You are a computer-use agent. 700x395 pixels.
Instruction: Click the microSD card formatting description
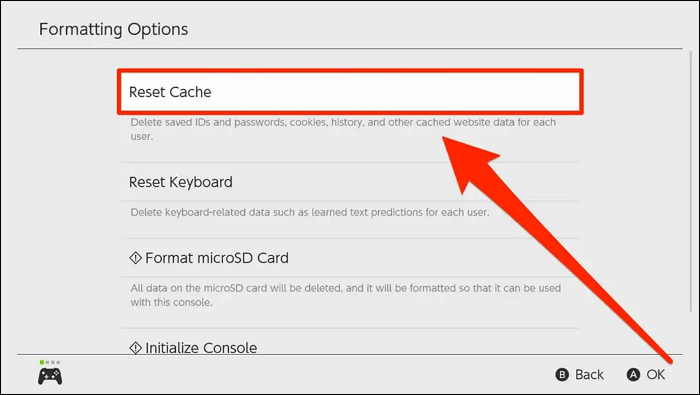[346, 295]
